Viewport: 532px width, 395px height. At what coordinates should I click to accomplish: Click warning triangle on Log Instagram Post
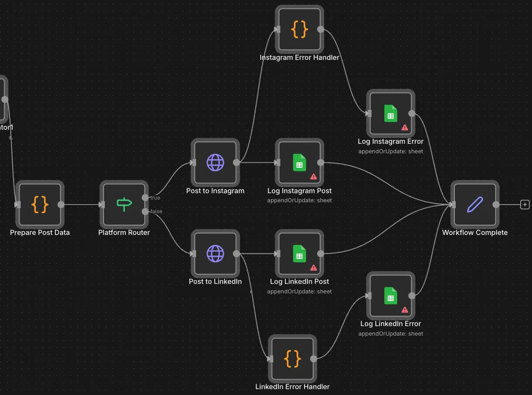(314, 177)
